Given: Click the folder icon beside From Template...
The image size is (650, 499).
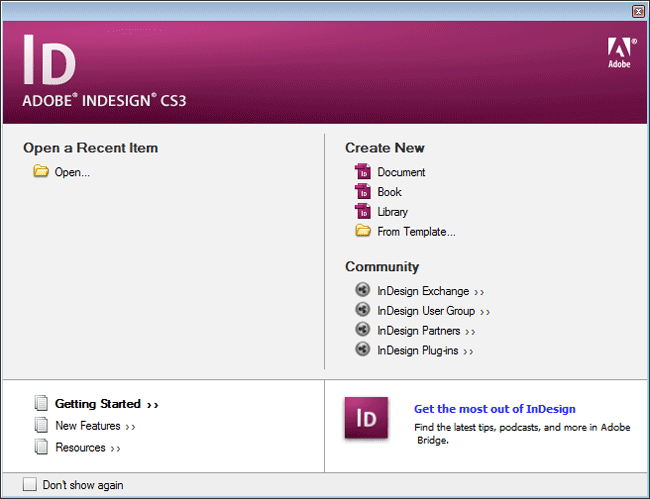Looking at the screenshot, I should 363,230.
